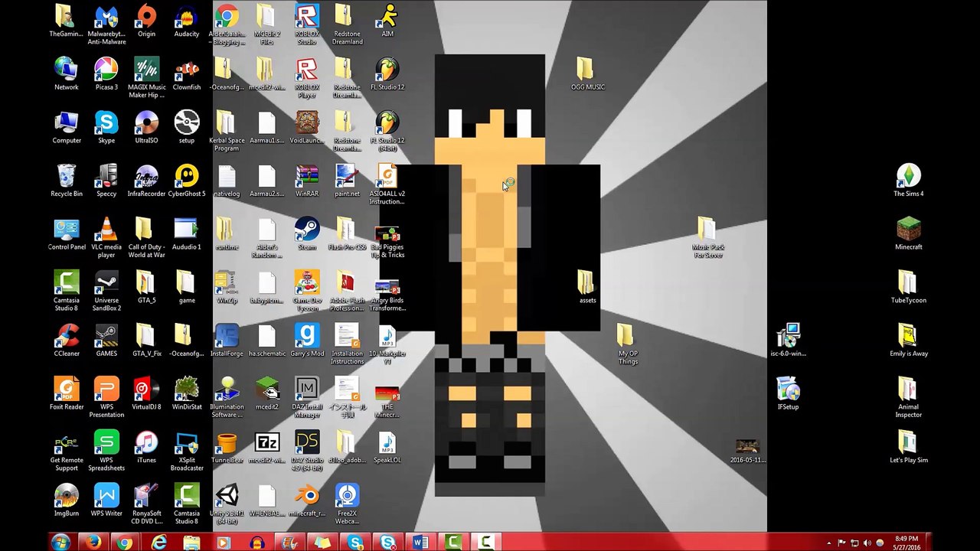Open MAGIX Music Maker shortcut
980x551 pixels.
point(146,78)
